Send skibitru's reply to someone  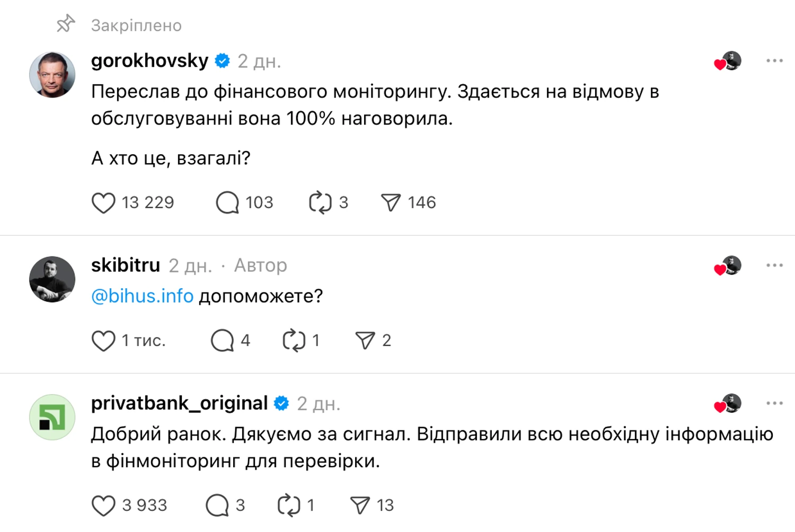(x=365, y=341)
